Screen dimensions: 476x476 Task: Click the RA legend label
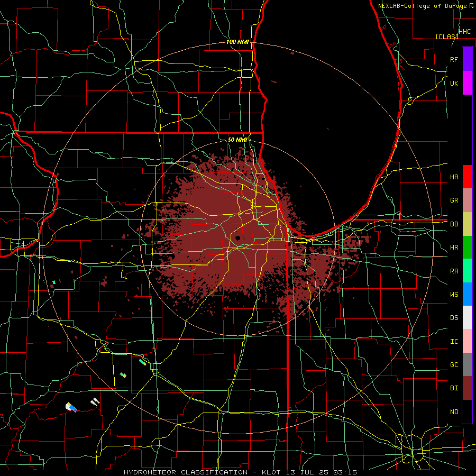coord(454,271)
